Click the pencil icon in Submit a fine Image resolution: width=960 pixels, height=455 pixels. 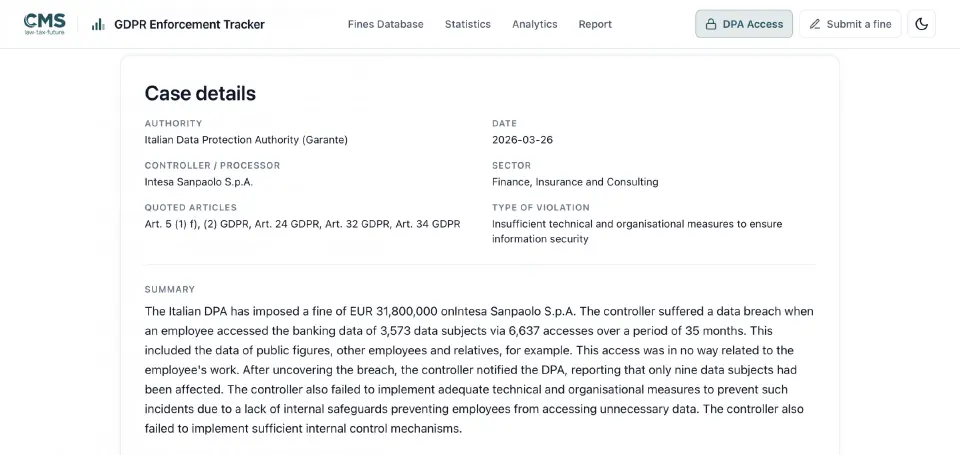(814, 24)
